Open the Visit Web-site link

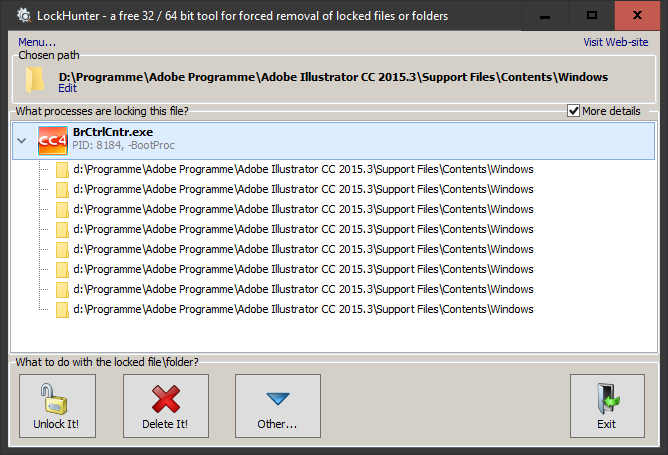point(616,42)
